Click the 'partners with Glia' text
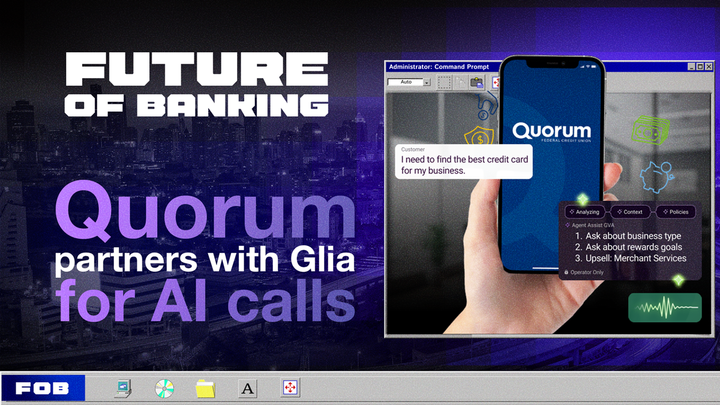720x405 pixels. 205,259
